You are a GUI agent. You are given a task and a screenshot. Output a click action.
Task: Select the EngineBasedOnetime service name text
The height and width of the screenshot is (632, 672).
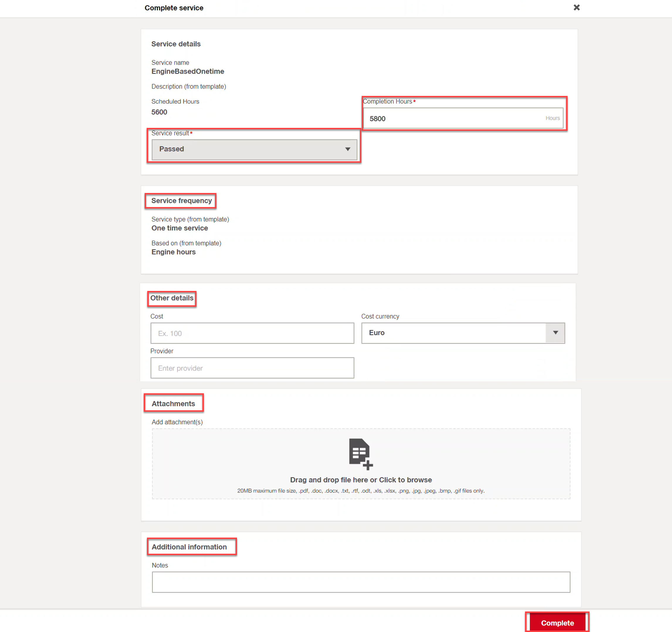188,71
